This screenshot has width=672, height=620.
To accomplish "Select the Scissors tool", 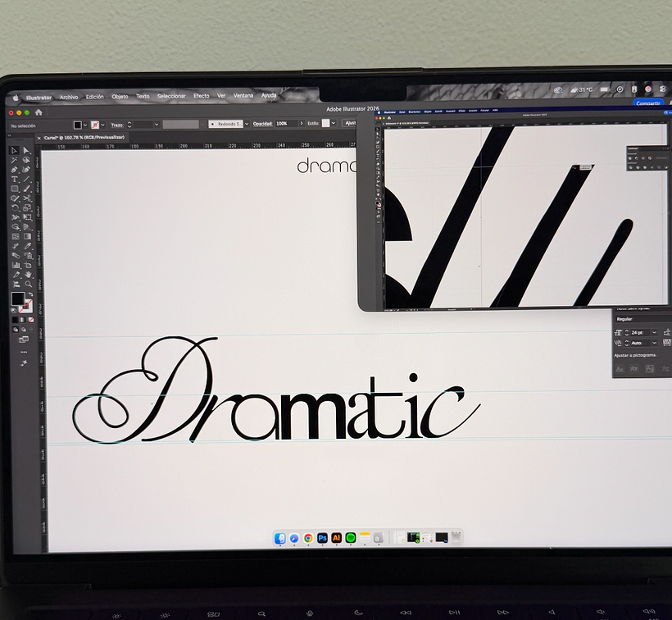I will [27, 198].
